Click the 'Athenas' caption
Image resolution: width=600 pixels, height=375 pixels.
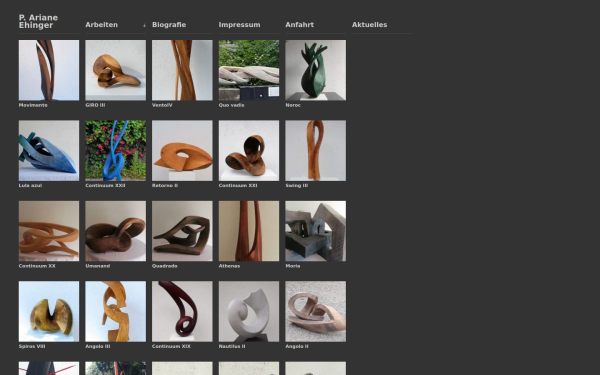(x=230, y=266)
